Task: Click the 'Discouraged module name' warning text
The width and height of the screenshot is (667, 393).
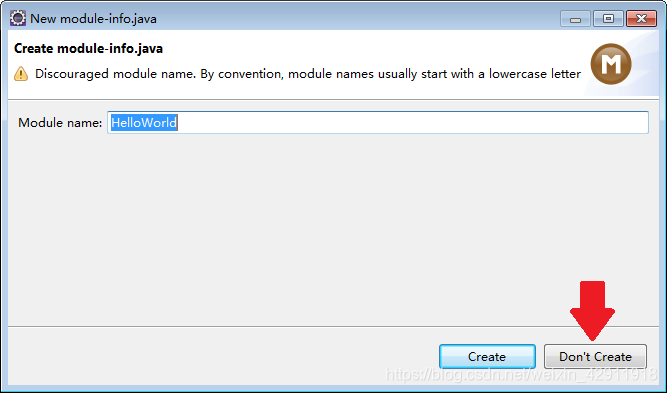Action: [308, 74]
